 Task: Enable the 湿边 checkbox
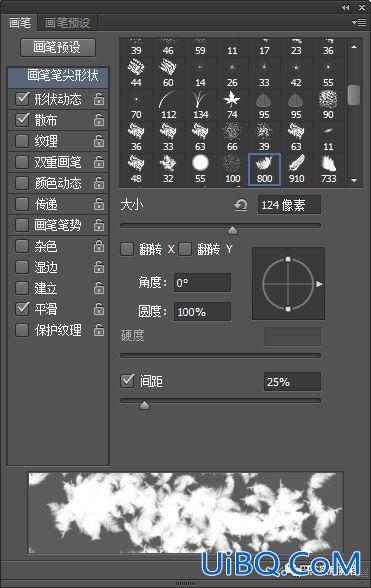tap(22, 267)
